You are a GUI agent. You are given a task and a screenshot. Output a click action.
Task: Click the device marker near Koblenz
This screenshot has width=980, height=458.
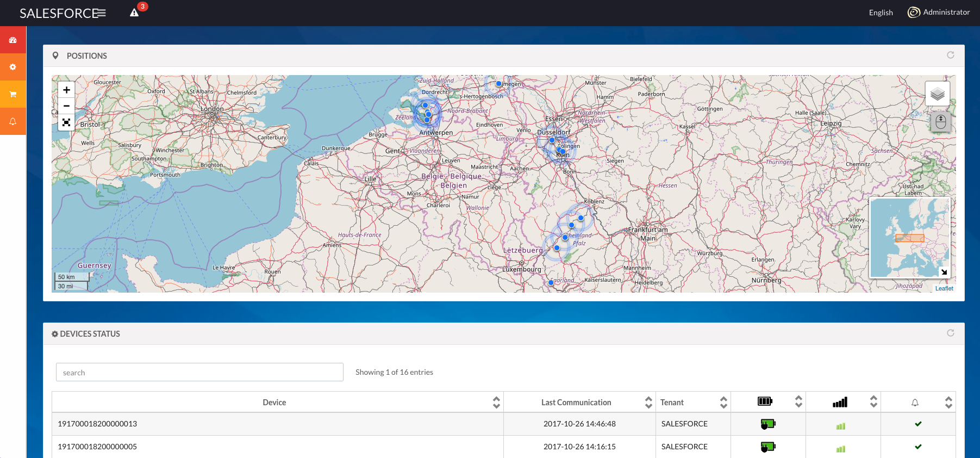580,218
